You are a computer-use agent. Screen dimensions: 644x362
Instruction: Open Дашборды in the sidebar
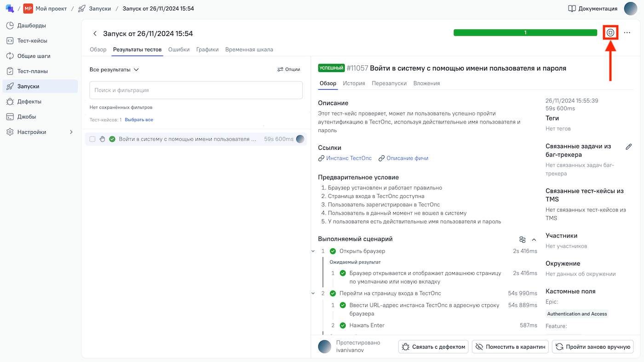31,26
